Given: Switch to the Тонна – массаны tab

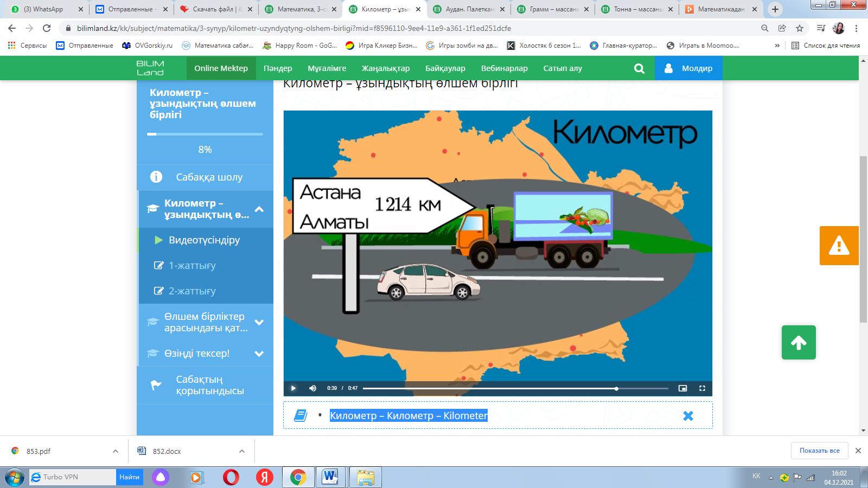Looking at the screenshot, I should tap(636, 9).
